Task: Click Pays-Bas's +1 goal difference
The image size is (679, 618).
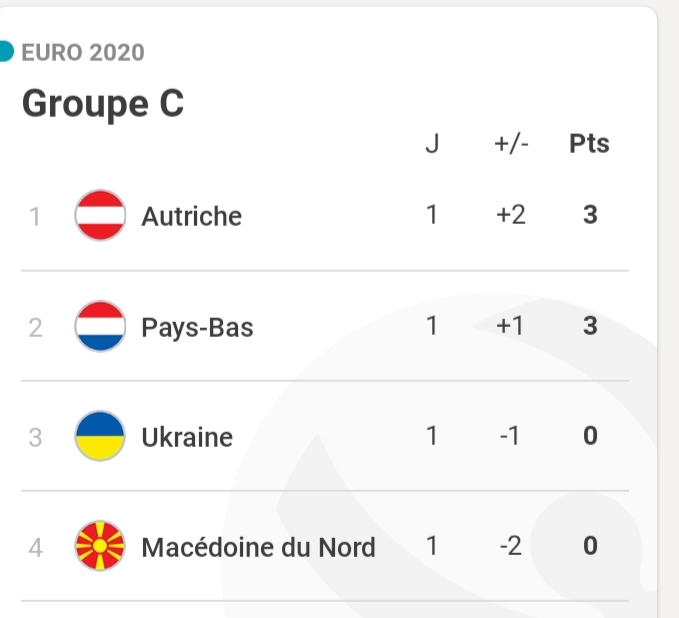Action: pos(510,326)
